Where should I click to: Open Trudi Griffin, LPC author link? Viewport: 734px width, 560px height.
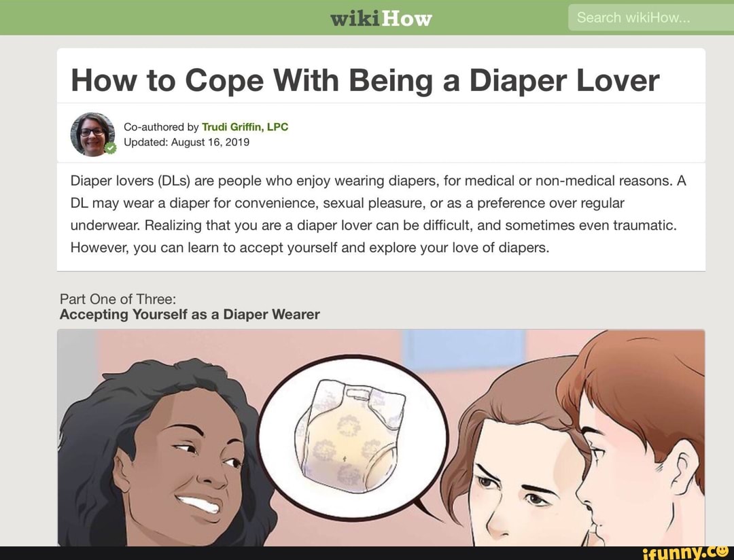point(245,127)
